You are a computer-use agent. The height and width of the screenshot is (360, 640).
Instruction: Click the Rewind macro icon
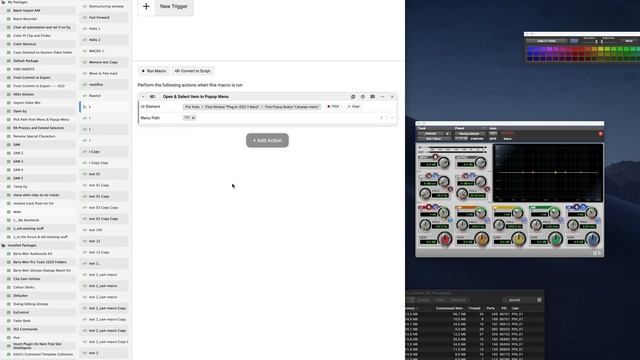pyautogui.click(x=85, y=96)
